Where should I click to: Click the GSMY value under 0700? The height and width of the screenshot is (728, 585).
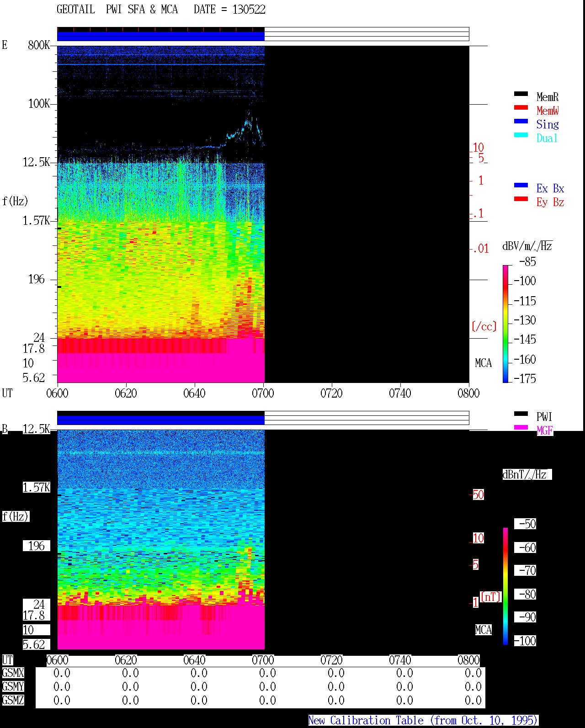(267, 686)
